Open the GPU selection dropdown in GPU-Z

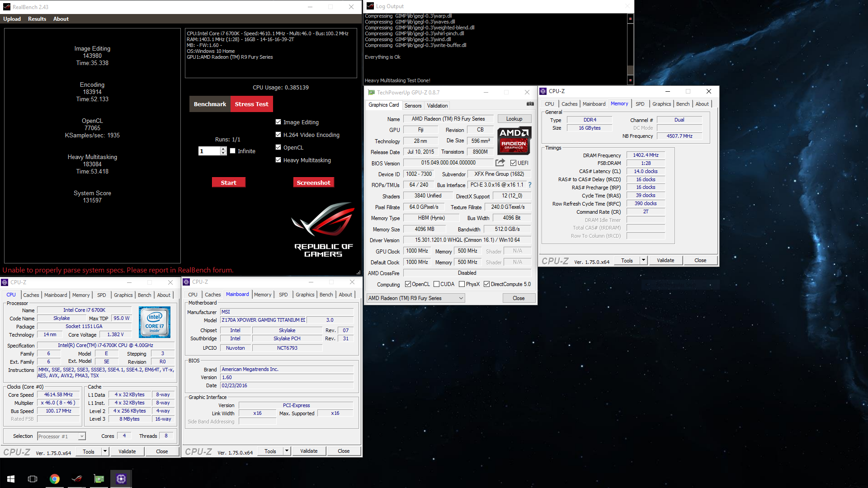415,298
